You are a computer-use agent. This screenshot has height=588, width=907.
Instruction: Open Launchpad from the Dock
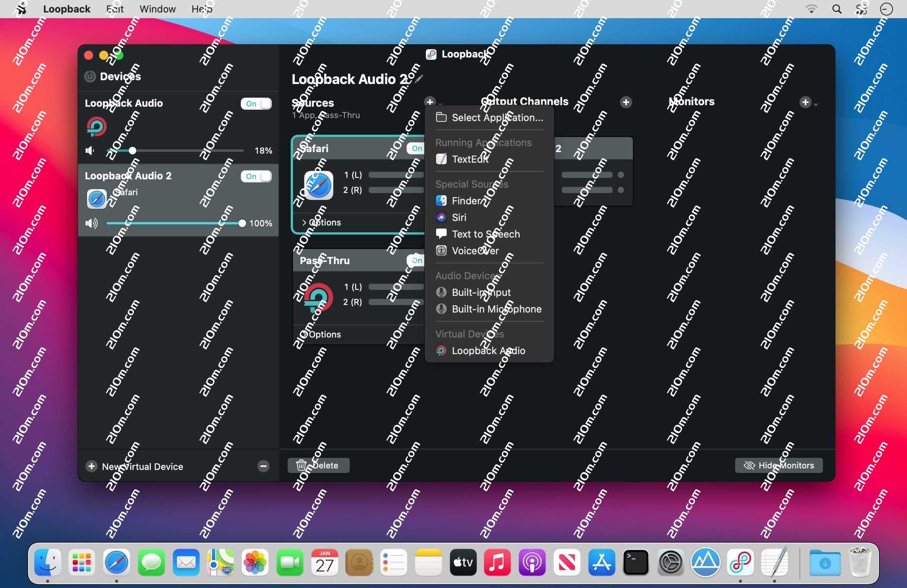(81, 562)
